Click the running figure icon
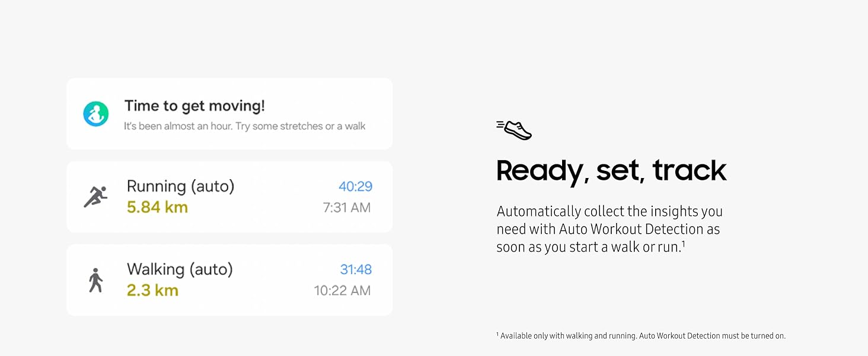This screenshot has width=868, height=356. 95,197
